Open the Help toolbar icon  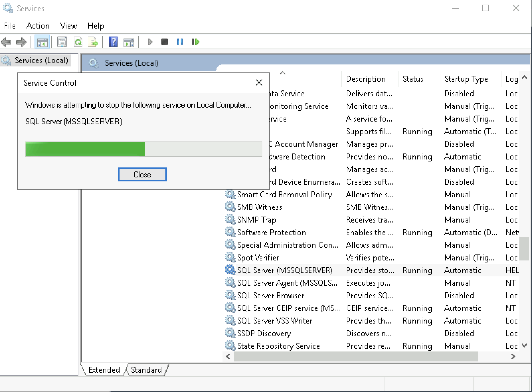coord(113,42)
